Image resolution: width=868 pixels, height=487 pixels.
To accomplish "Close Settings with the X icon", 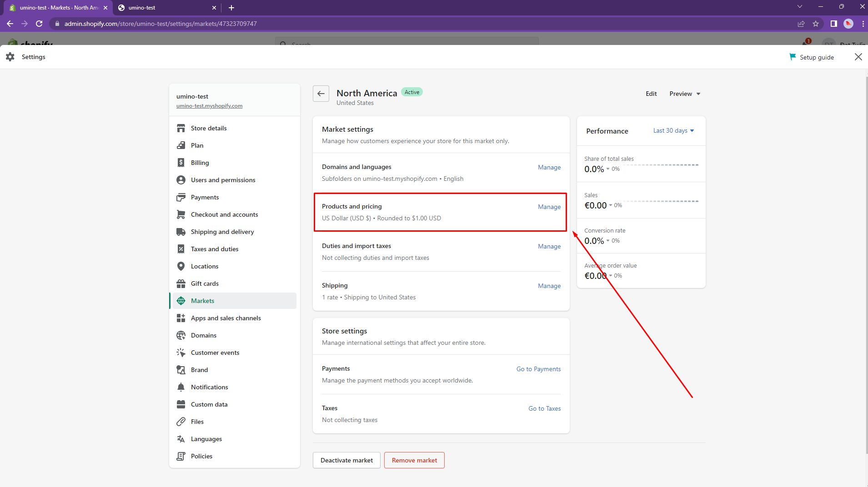I will pos(858,57).
